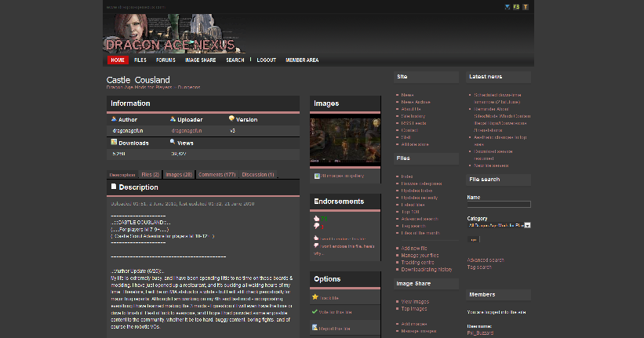644x338 pixels.
Task: Open View images under Image Share
Action: pos(415,301)
